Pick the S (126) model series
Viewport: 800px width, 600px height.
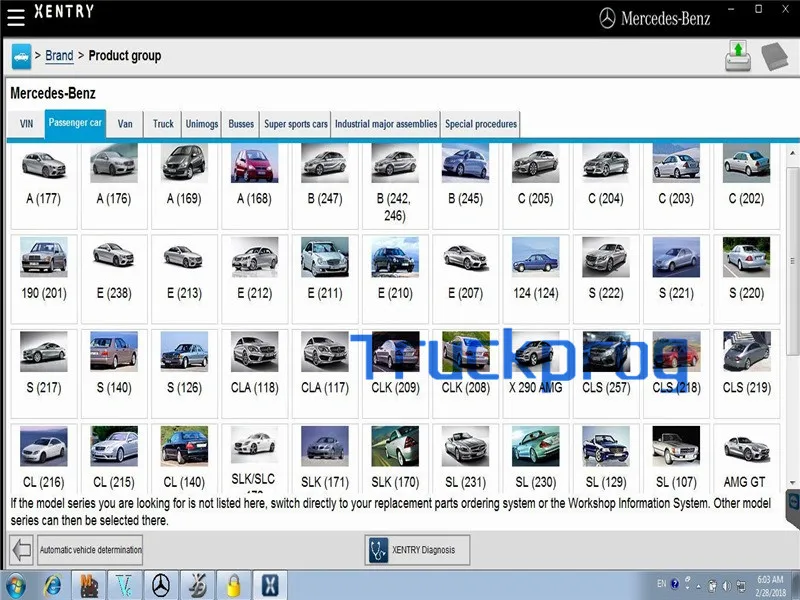[184, 373]
